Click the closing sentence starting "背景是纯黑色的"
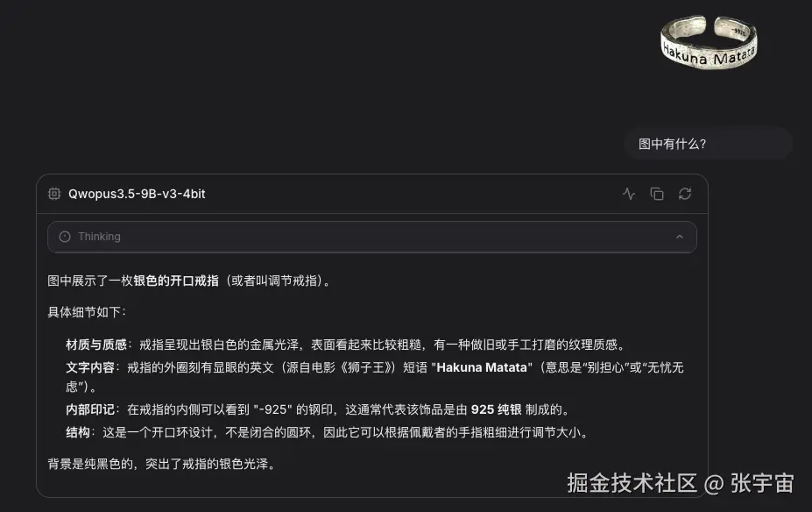 161,463
